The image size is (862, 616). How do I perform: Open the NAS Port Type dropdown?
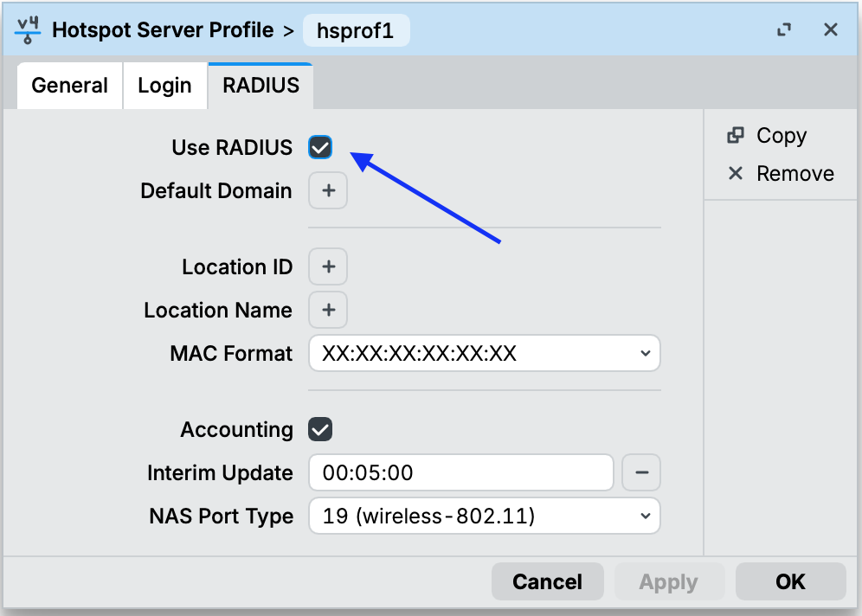point(485,516)
